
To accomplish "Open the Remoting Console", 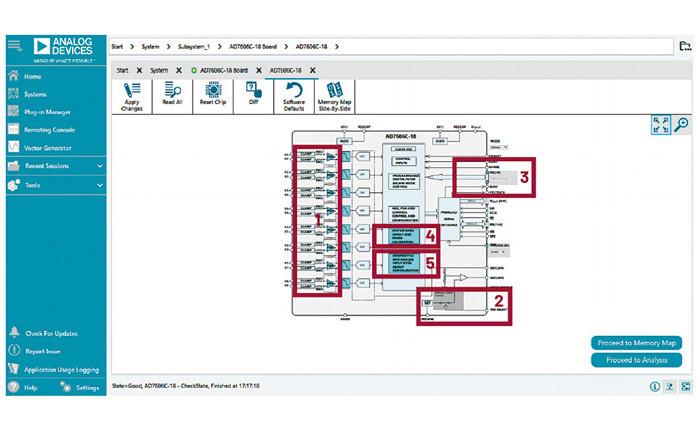I will coord(49,130).
